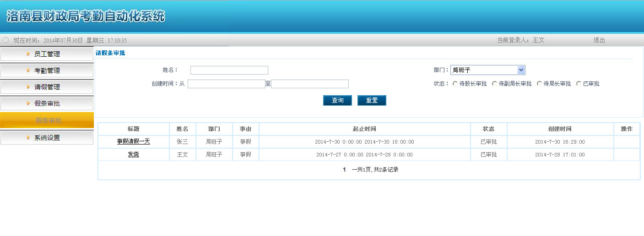Click arrow icon next to 请假管理
Screen dimensions: 644x236
point(28,87)
